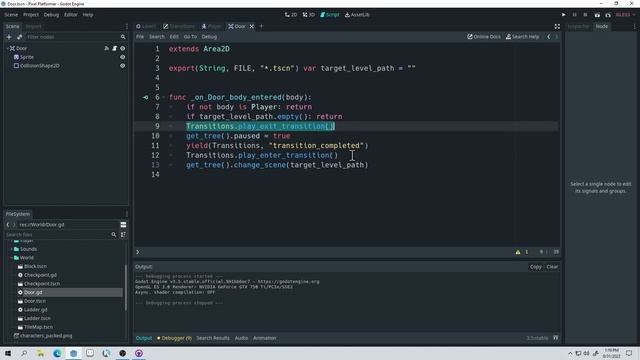
Task: Toggle FileSystem split view mode
Action: [x=123, y=224]
